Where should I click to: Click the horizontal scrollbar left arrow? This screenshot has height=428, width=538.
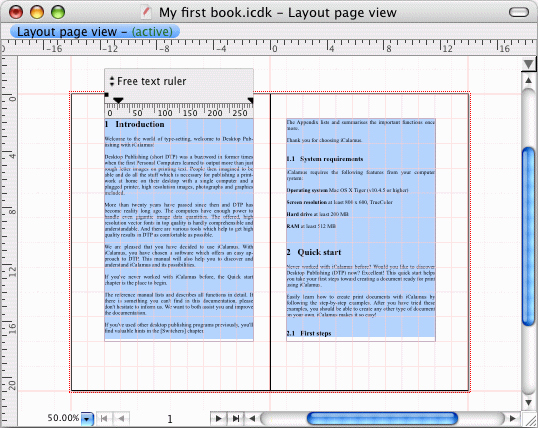pyautogui.click(x=252, y=418)
